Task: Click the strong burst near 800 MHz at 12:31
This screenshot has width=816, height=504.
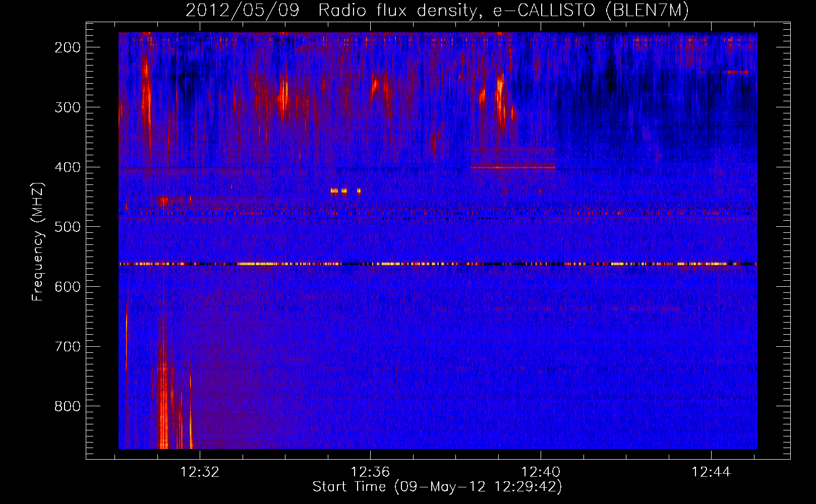Action: coord(163,398)
